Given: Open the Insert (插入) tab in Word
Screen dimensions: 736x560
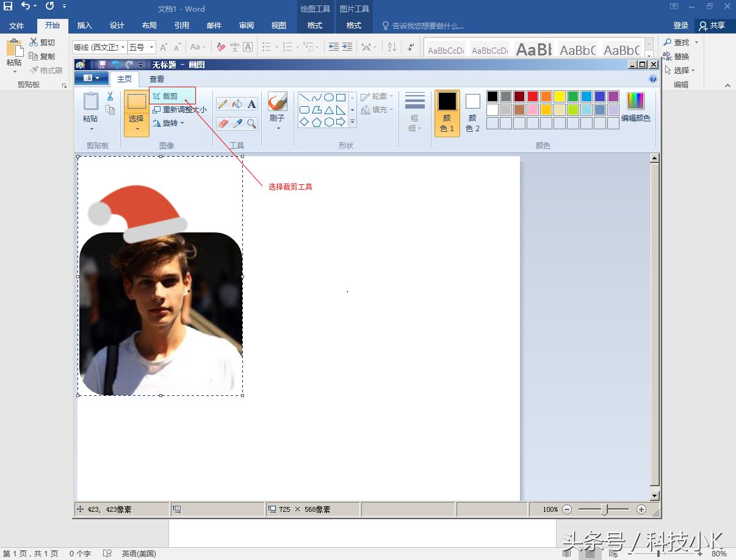Looking at the screenshot, I should pos(85,26).
